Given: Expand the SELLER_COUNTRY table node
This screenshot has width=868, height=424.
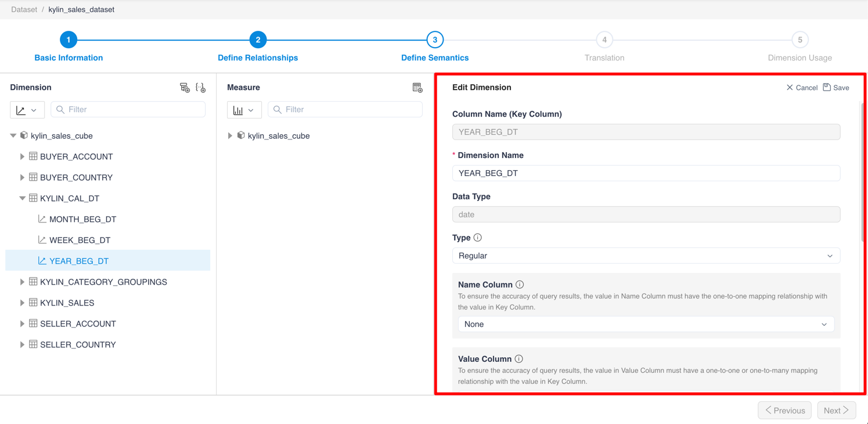Looking at the screenshot, I should click(22, 345).
